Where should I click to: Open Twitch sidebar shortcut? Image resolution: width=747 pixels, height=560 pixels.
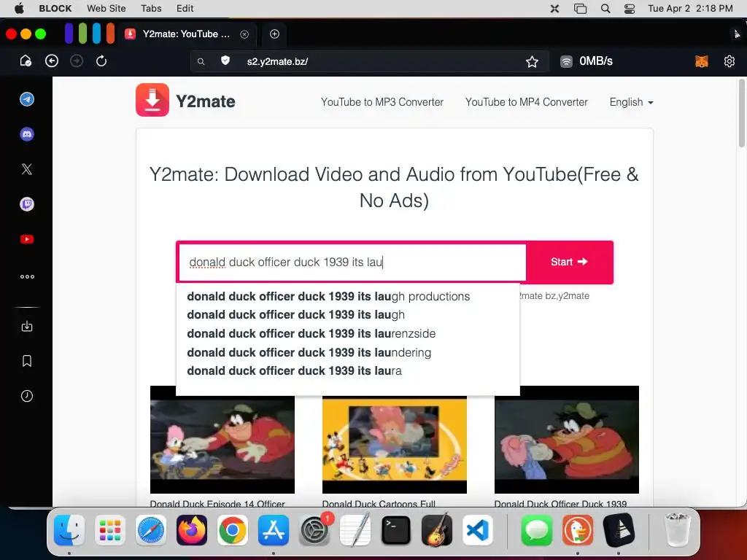27,204
